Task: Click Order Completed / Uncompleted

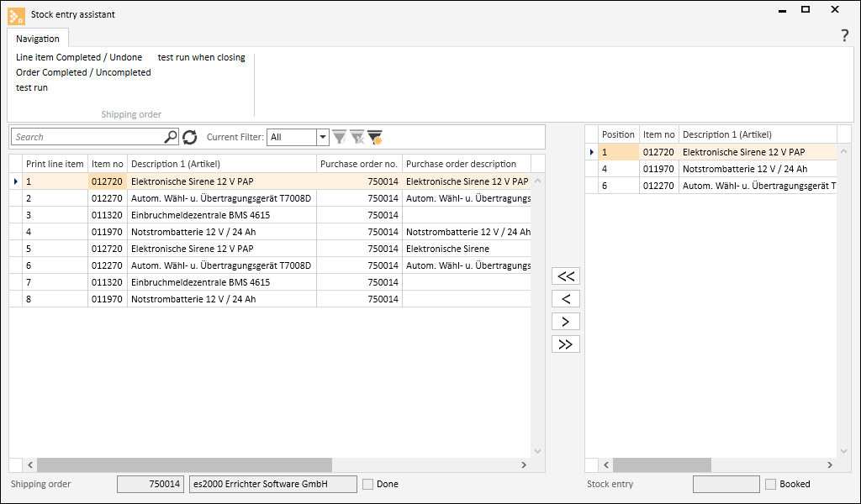Action: [83, 72]
